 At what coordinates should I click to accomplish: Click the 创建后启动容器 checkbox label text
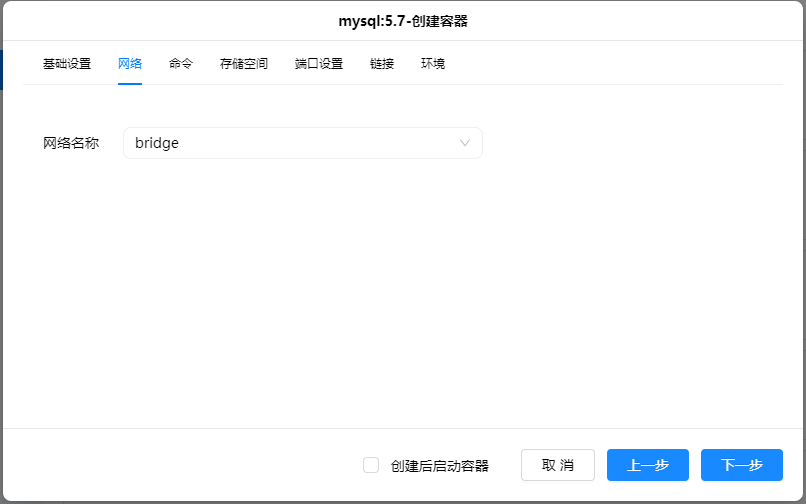(439, 465)
